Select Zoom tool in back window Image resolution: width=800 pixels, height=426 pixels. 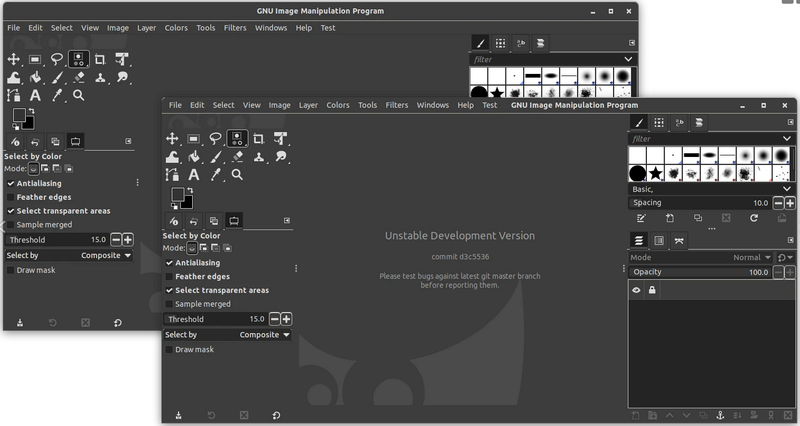(x=79, y=95)
